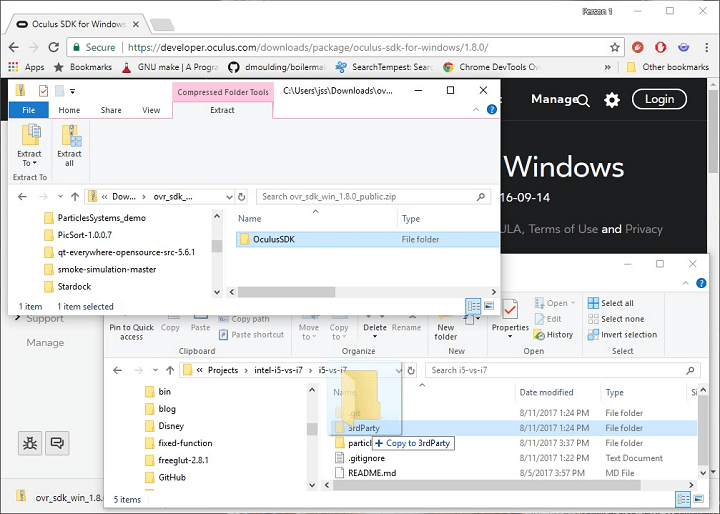This screenshot has height=514, width=720.
Task: Click the Oculus site settings gear icon
Action: tap(612, 99)
